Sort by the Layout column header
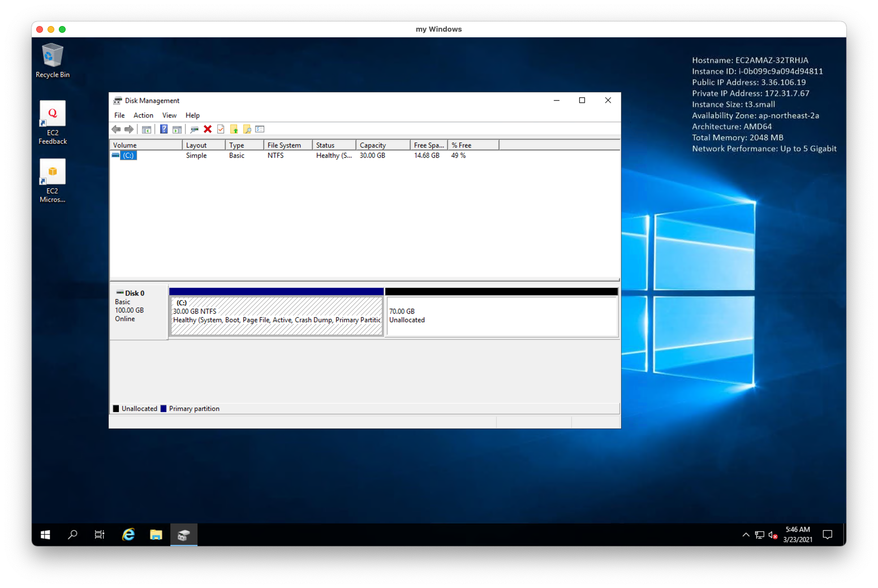This screenshot has width=878, height=588. 204,145
